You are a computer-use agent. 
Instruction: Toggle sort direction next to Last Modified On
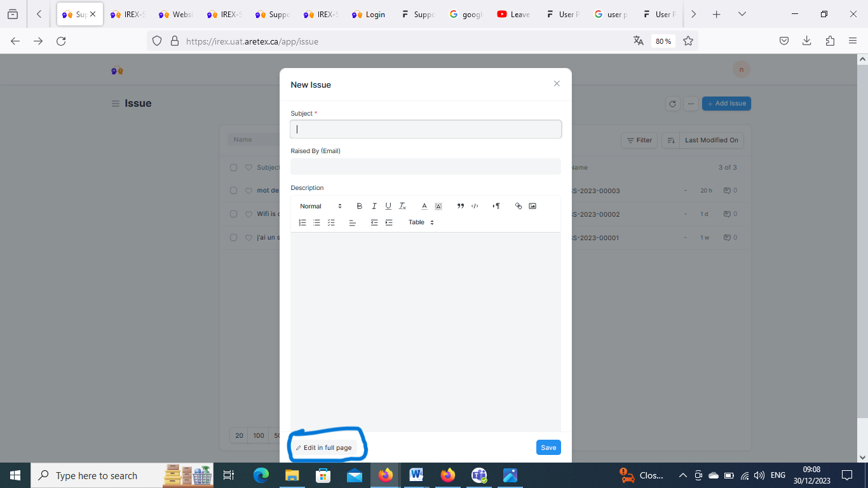670,140
